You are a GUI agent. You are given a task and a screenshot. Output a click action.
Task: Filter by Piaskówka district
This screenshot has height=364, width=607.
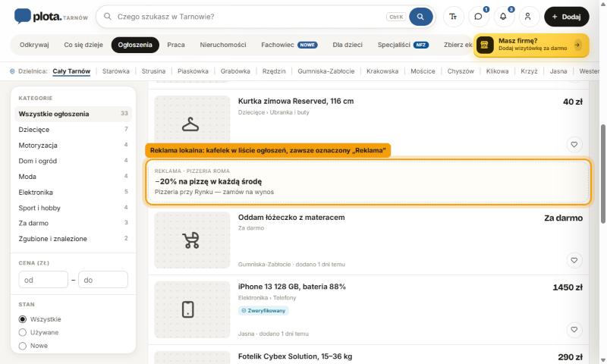pyautogui.click(x=193, y=71)
